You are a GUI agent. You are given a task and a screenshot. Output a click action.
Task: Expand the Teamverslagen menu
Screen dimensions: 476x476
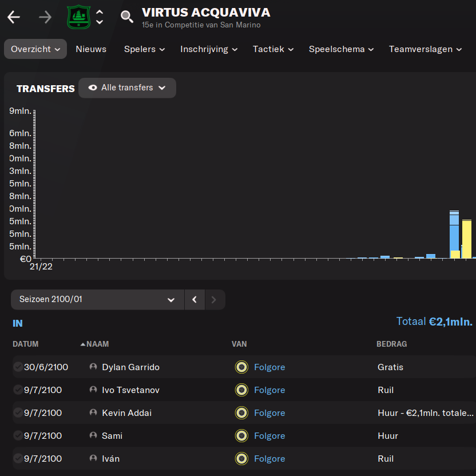425,49
